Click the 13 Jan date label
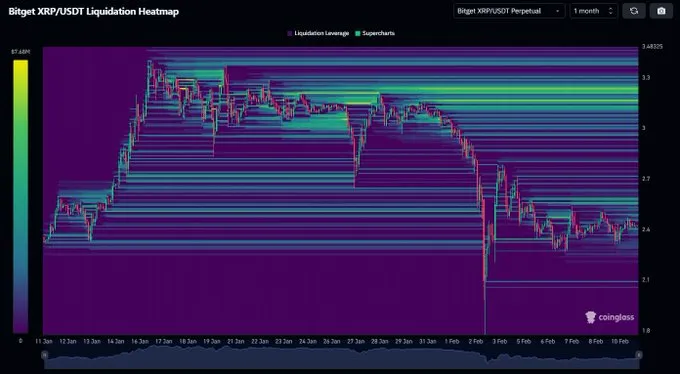Image resolution: width=680 pixels, height=374 pixels. [x=92, y=341]
